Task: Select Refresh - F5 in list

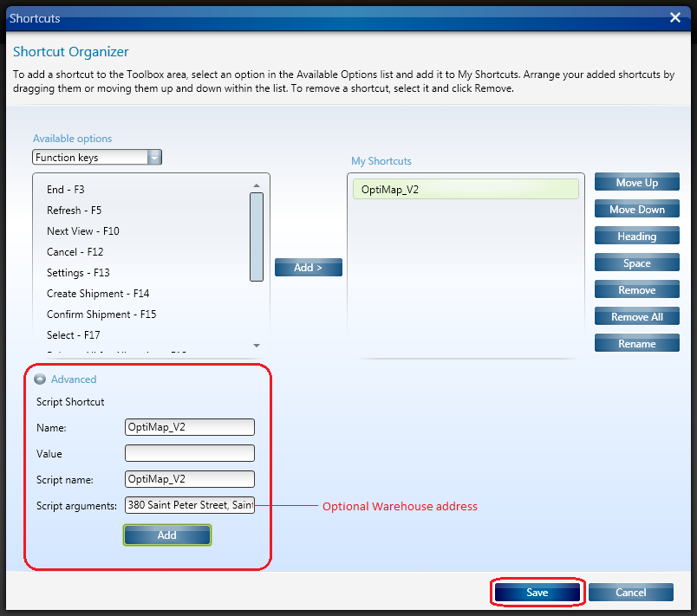Action: [75, 211]
